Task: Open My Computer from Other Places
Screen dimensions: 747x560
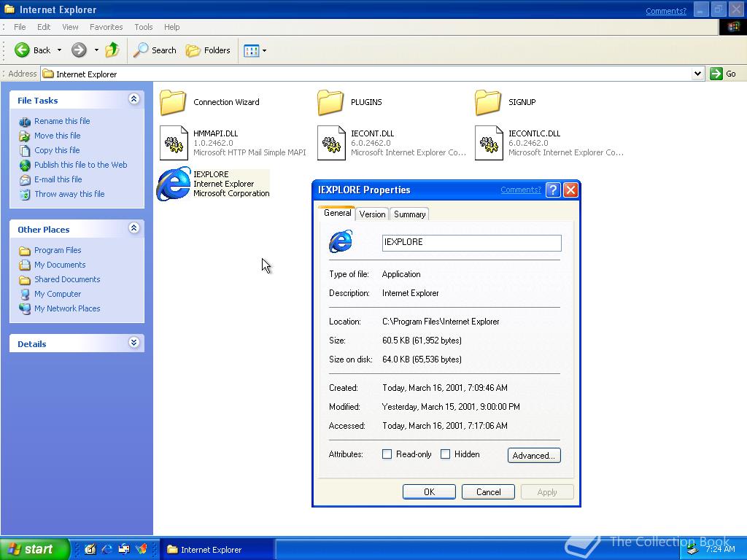Action: click(57, 294)
